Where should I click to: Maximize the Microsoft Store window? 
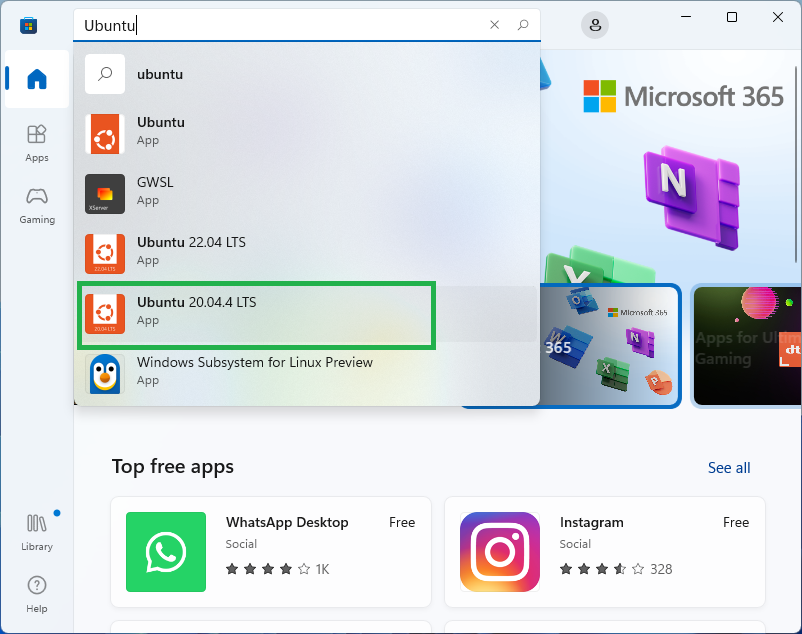click(x=732, y=17)
